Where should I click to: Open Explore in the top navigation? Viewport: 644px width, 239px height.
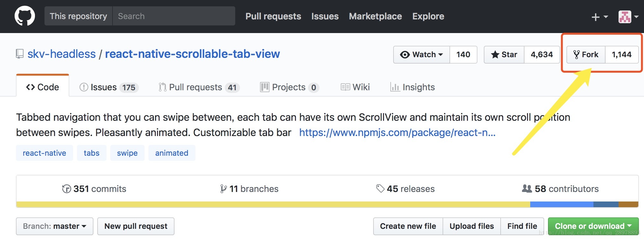pos(428,16)
